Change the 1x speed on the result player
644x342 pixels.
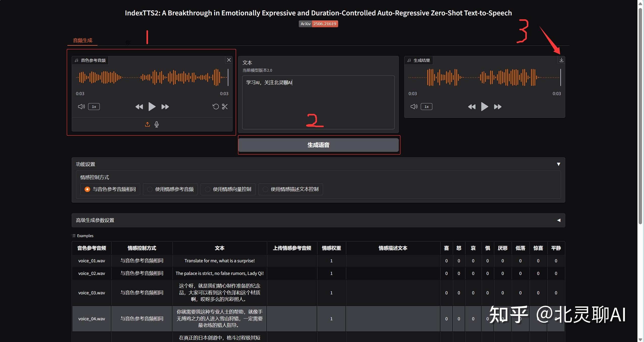point(426,107)
